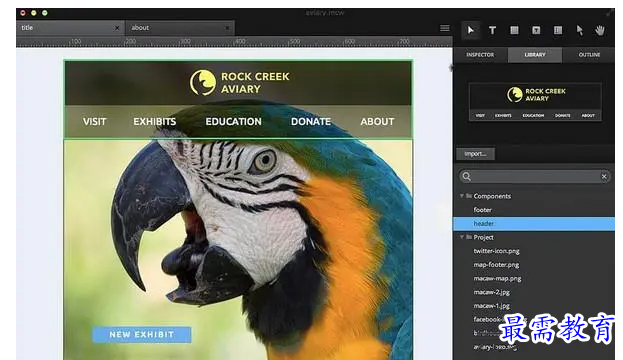623x360 pixels.
Task: Select the Input field tool icon
Action: point(558,30)
